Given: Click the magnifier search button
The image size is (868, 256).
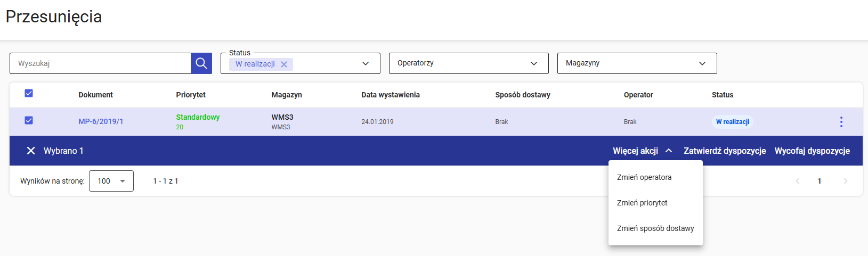Looking at the screenshot, I should point(201,63).
